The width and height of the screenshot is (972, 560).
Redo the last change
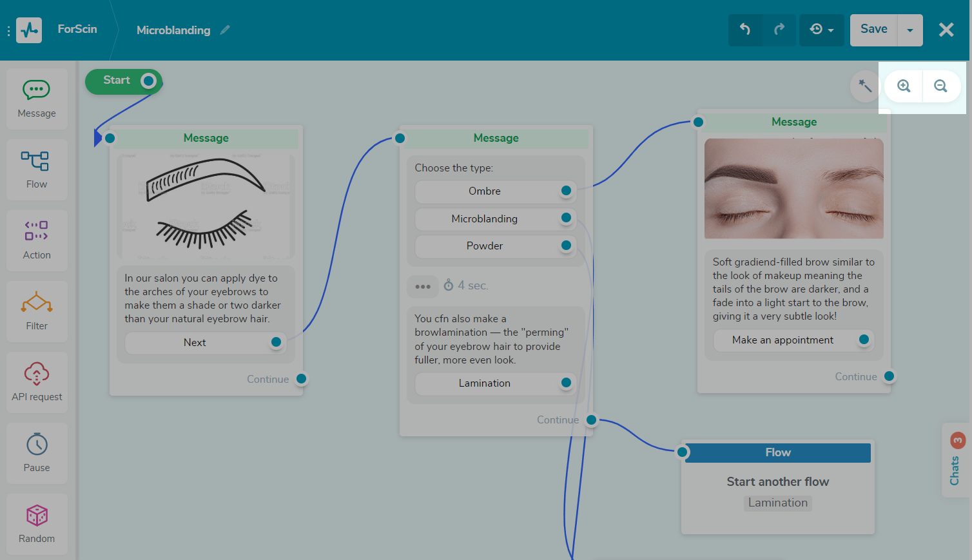779,30
